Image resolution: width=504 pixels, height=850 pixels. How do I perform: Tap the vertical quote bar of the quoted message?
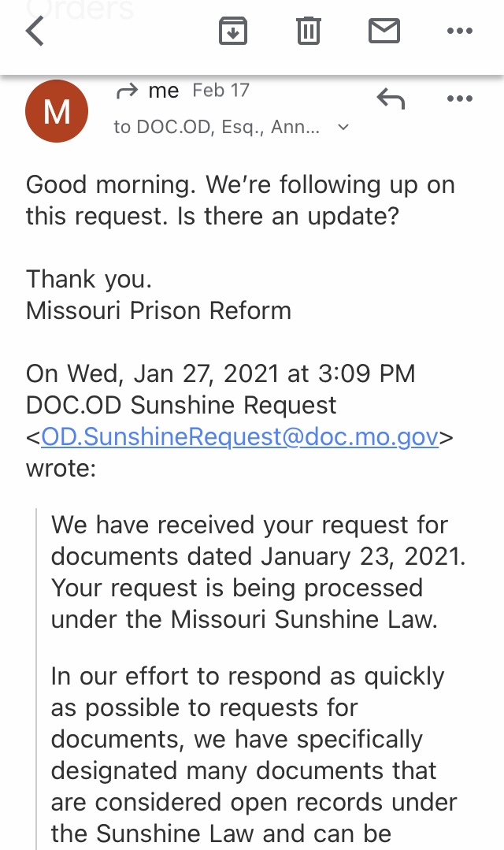click(36, 679)
